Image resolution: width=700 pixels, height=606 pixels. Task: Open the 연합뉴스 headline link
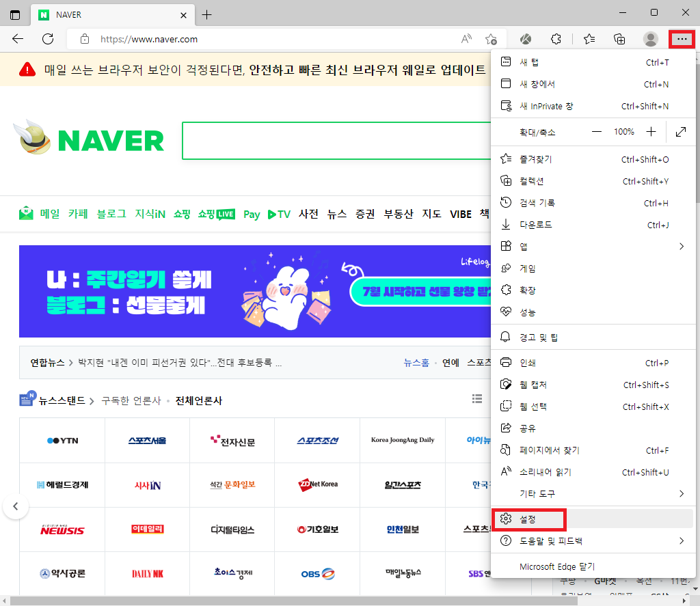click(x=180, y=362)
